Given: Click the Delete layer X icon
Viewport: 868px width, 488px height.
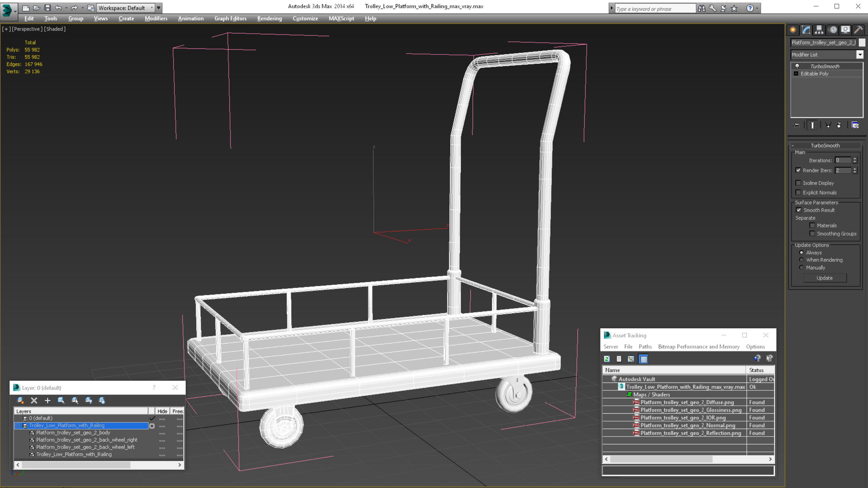Looking at the screenshot, I should click(x=34, y=400).
